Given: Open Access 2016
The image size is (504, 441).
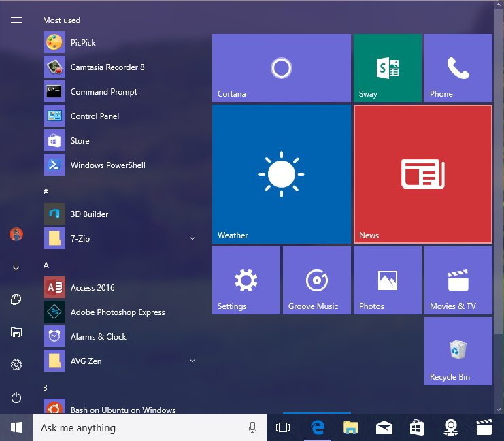Looking at the screenshot, I should (x=120, y=287).
